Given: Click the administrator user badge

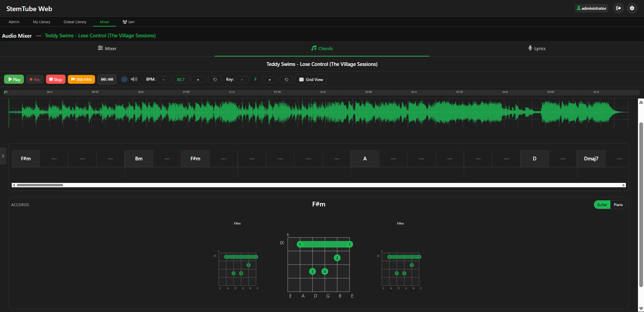Looking at the screenshot, I should (592, 8).
